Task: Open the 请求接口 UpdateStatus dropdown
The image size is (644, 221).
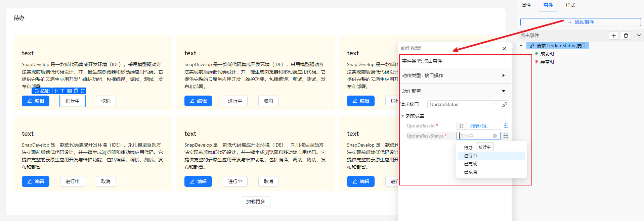Action: (464, 105)
